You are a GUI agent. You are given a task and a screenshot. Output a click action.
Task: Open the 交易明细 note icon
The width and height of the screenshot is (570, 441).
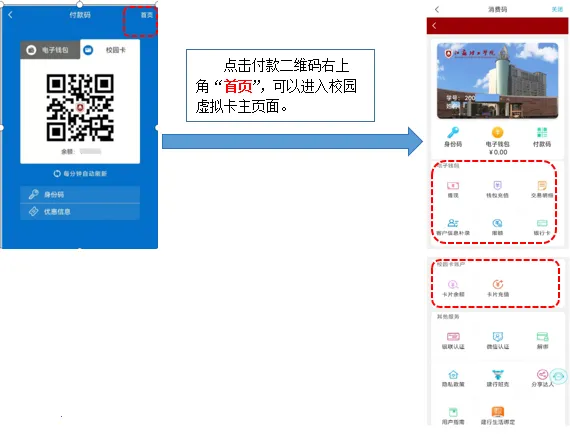pyautogui.click(x=542, y=186)
